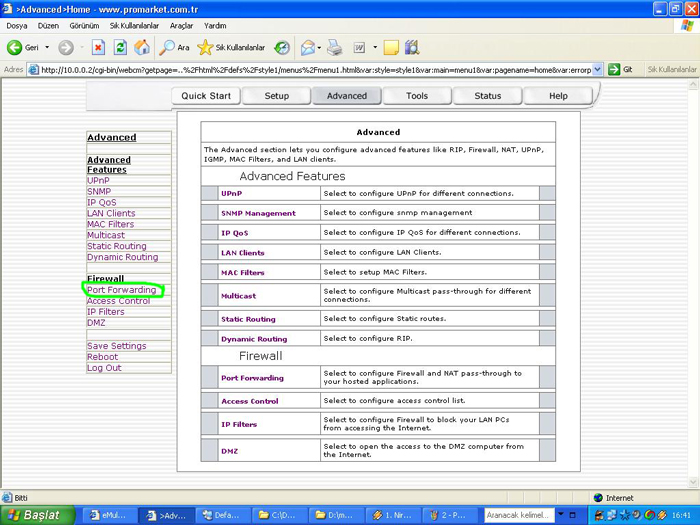700x525 pixels.
Task: Switch to the Defa... taskbar window
Action: 223,515
